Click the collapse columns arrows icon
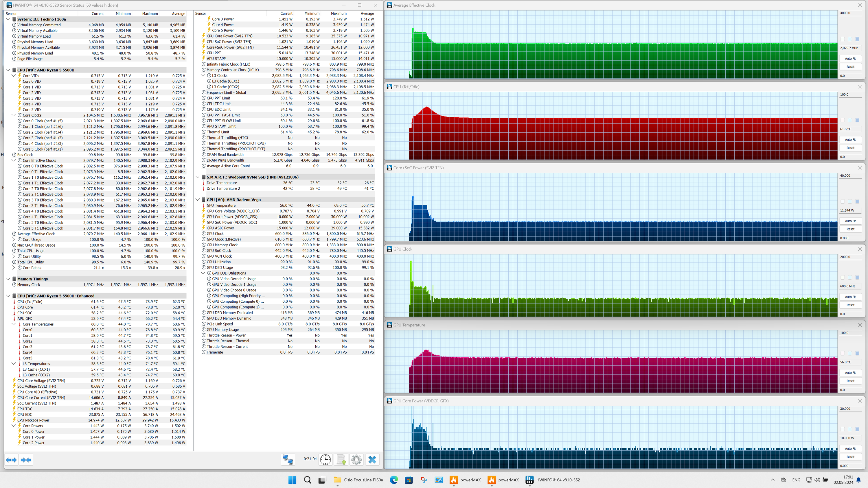 pyautogui.click(x=26, y=460)
